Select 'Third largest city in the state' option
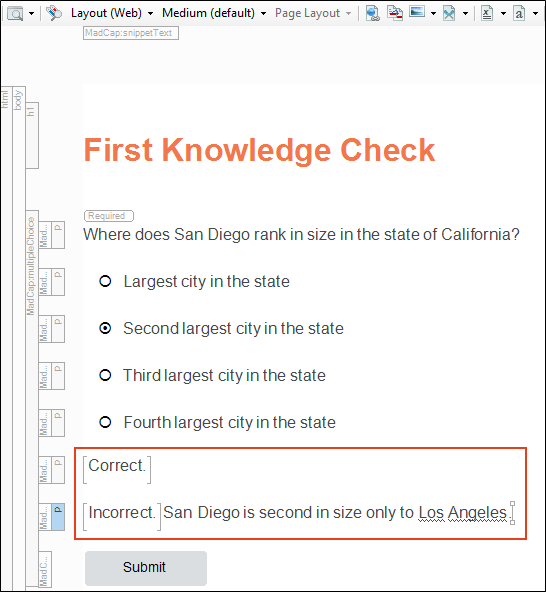Screen dimensions: 546x592 point(105,375)
